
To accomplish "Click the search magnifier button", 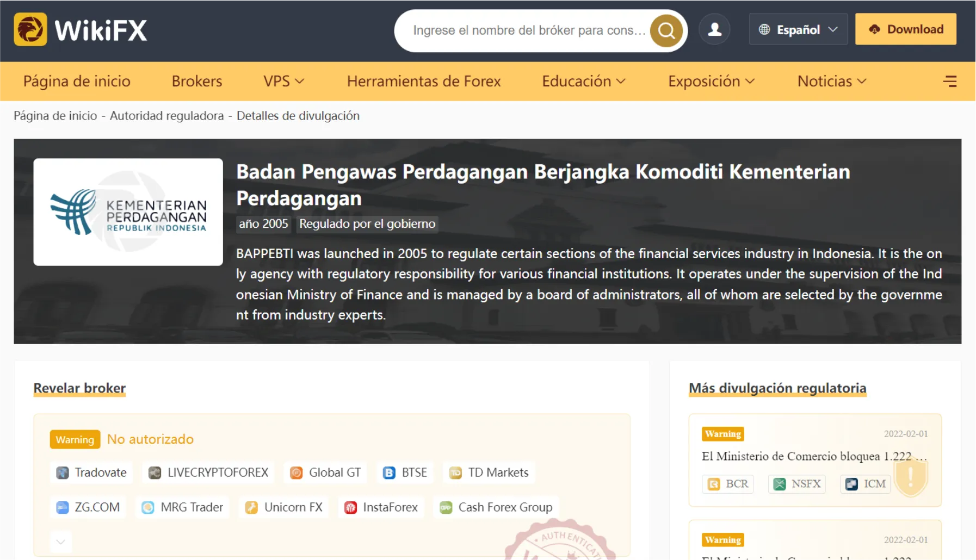I will click(666, 30).
